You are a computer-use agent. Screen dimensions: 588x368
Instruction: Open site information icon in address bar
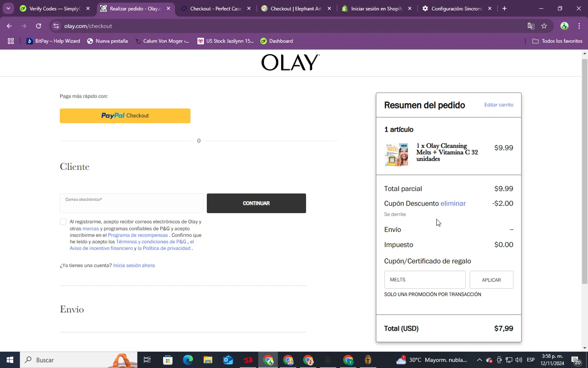point(56,26)
